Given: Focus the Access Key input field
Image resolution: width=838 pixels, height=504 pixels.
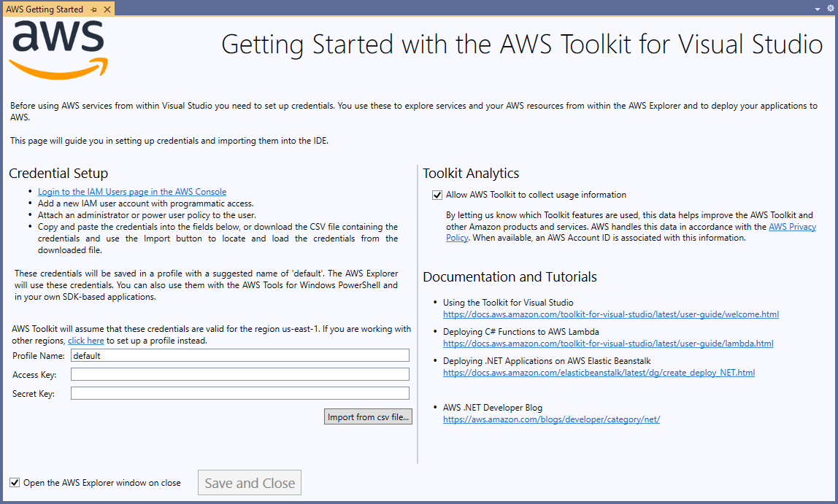Looking at the screenshot, I should [239, 375].
